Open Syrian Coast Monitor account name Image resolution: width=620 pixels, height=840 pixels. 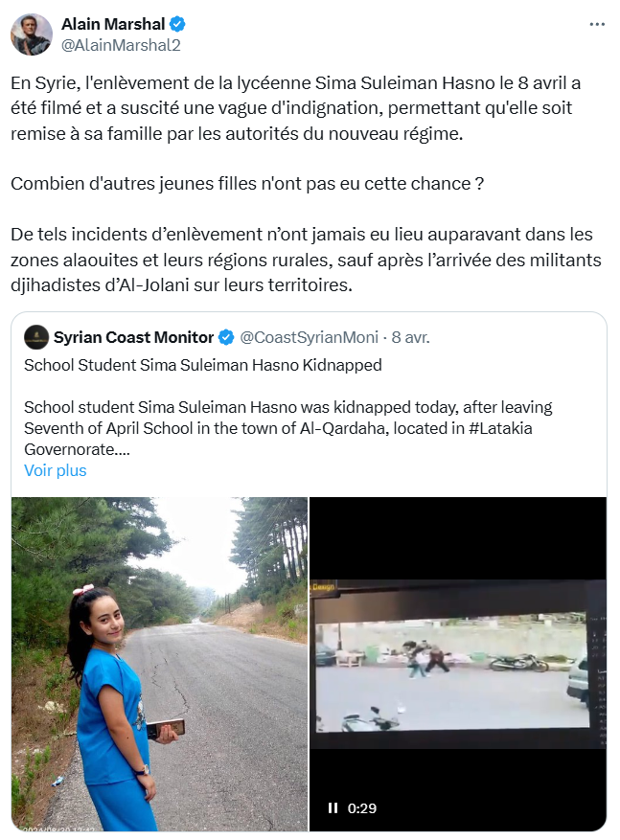coord(134,337)
